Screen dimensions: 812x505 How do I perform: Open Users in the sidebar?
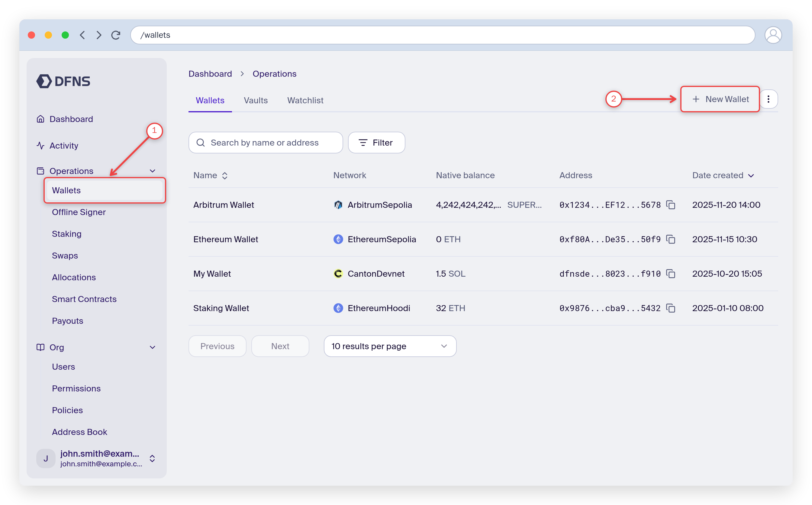[x=63, y=367]
